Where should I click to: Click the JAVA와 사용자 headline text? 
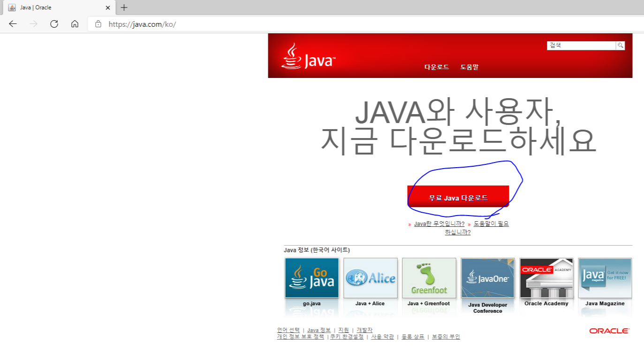click(458, 112)
